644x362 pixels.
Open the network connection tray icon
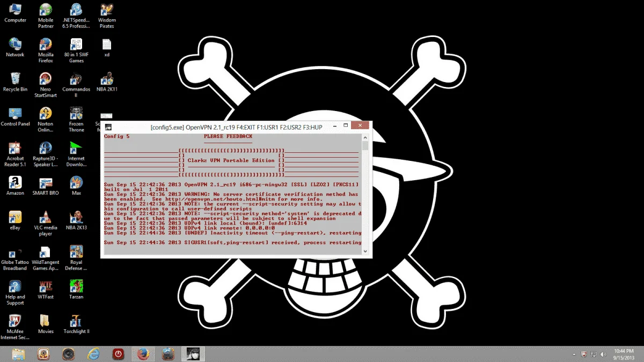tap(594, 354)
